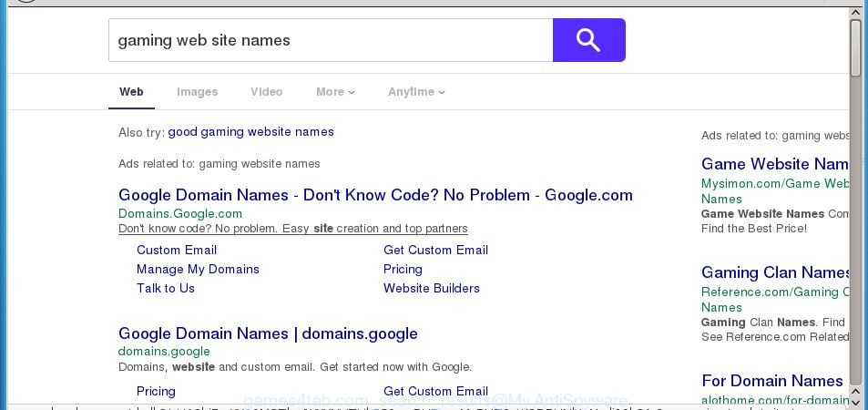Image resolution: width=868 pixels, height=410 pixels.
Task: Open 'Google Domain Names | domains.google' result
Action: click(x=268, y=333)
